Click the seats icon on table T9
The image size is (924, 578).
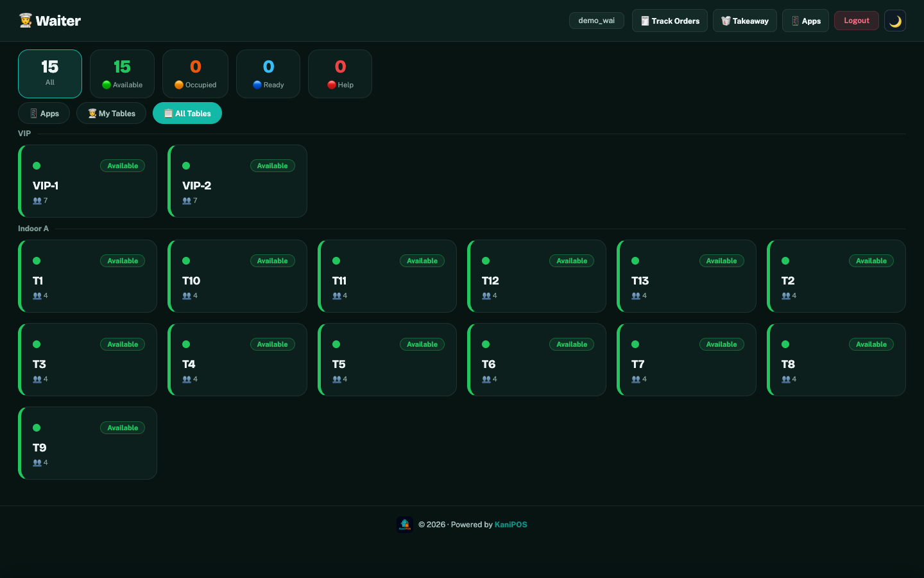pos(37,462)
